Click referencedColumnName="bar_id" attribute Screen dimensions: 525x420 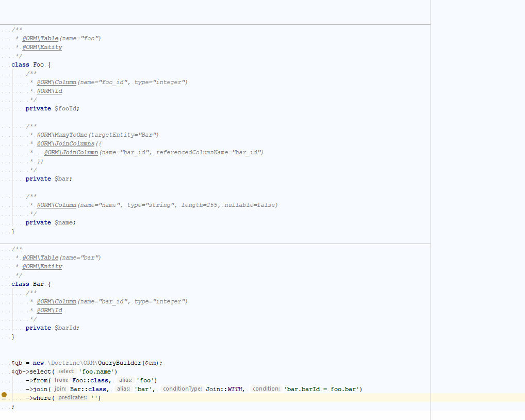click(x=208, y=152)
